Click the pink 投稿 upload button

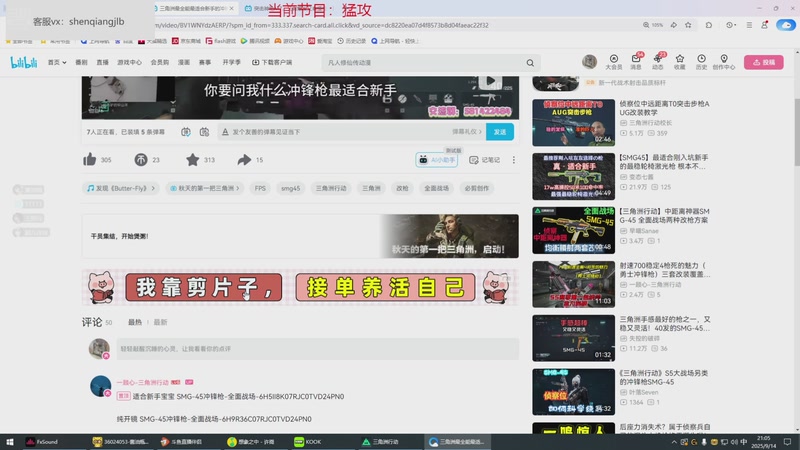click(x=764, y=62)
